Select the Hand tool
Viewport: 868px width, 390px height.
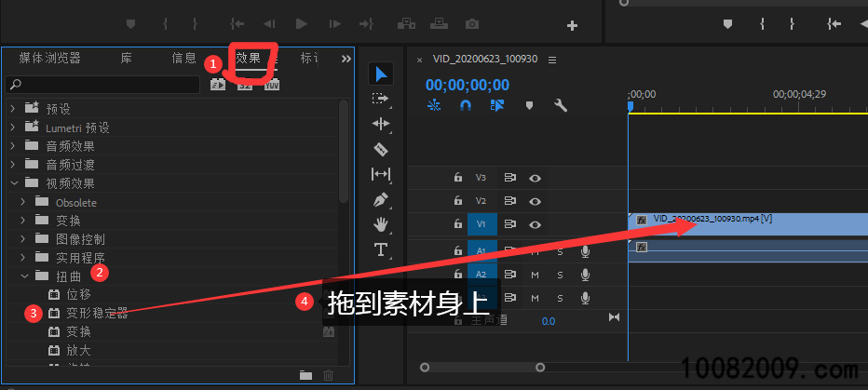pyautogui.click(x=381, y=224)
